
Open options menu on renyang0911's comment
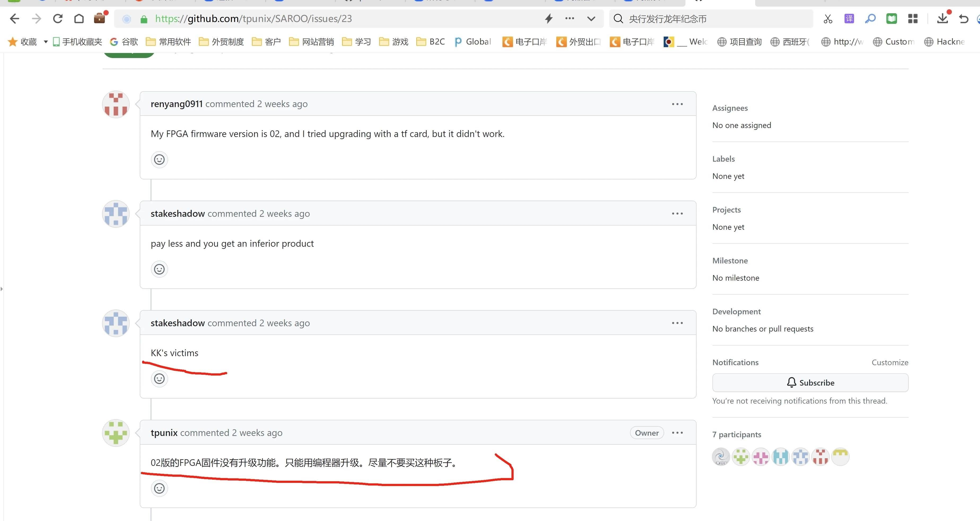(x=677, y=104)
